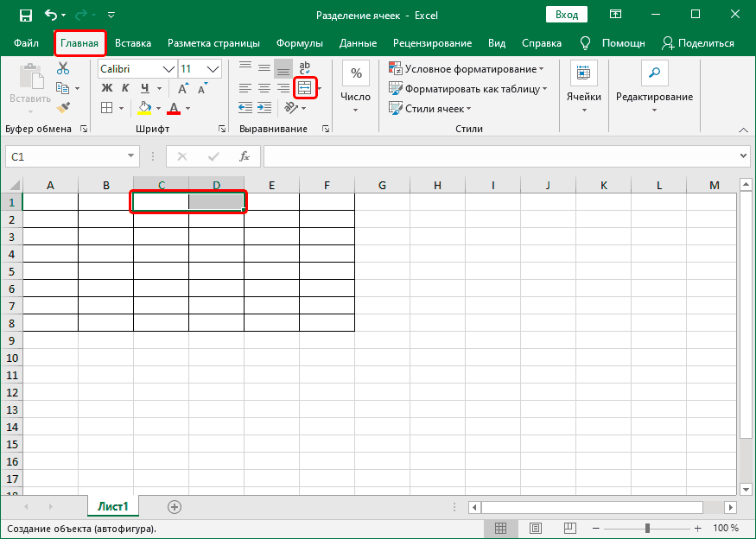Toggle bold formatting (Ж)
This screenshot has height=539, width=756.
point(107,88)
